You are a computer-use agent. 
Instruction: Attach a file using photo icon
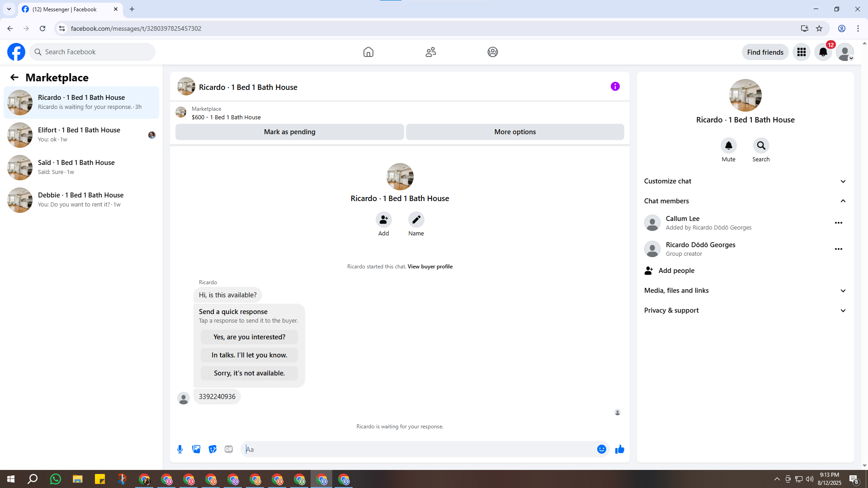click(196, 449)
